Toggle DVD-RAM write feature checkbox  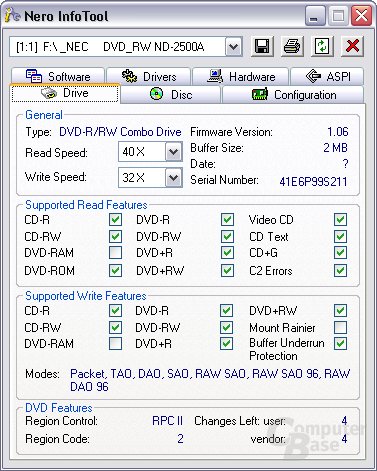click(x=115, y=343)
